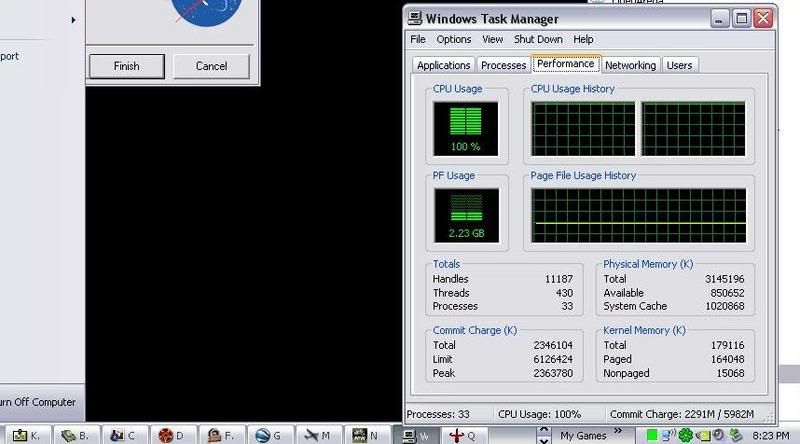The width and height of the screenshot is (800, 444).
Task: Open the taskbar item labeled D
Action: (x=174, y=435)
